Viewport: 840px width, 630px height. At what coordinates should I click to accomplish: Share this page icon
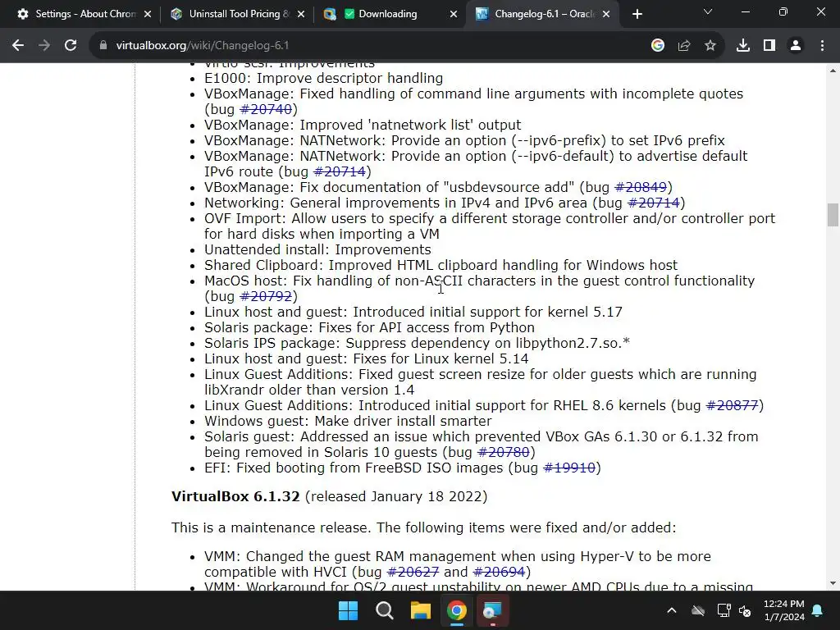pos(684,46)
